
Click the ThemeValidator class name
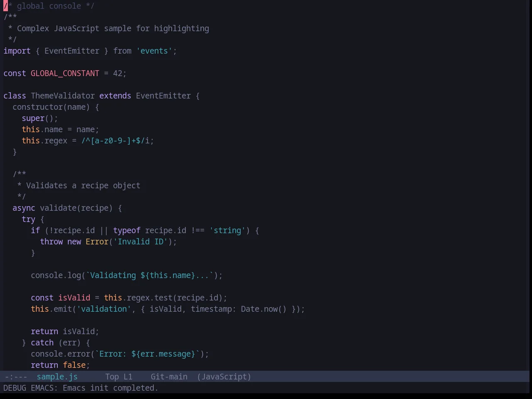coord(63,96)
